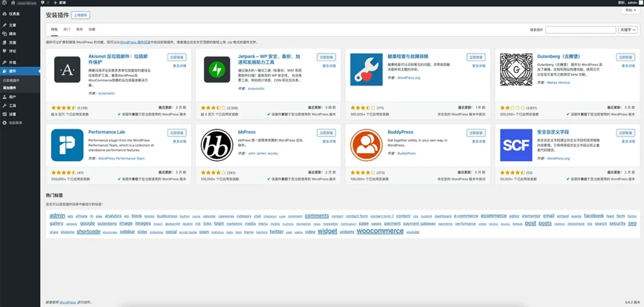Open the 评论 comments sidebar icon
644x307 pixels.
(x=4, y=51)
